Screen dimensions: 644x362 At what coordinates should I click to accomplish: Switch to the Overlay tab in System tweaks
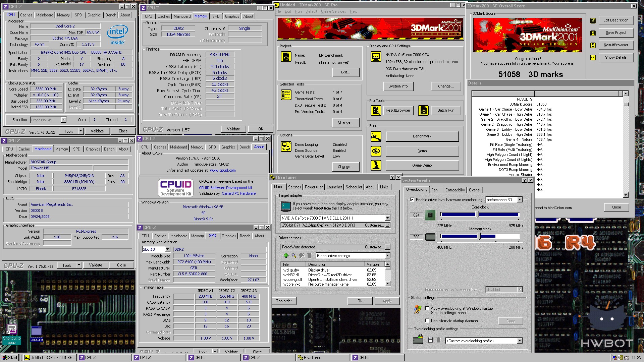click(475, 190)
